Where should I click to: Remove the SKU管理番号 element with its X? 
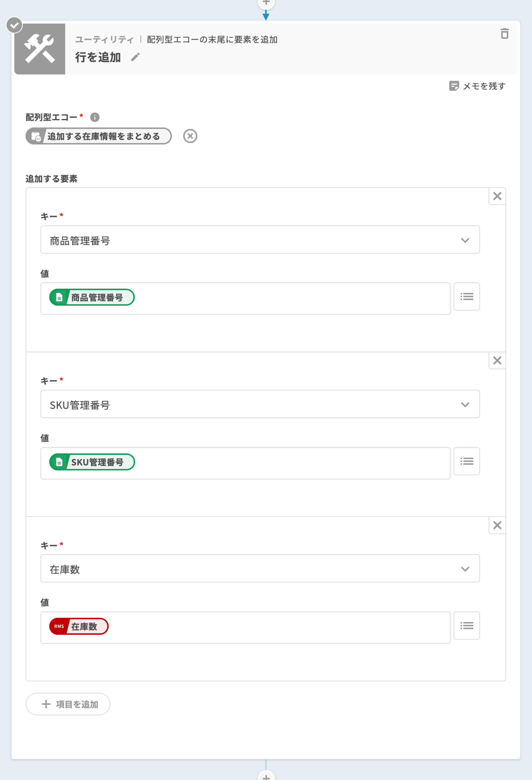[x=497, y=360]
